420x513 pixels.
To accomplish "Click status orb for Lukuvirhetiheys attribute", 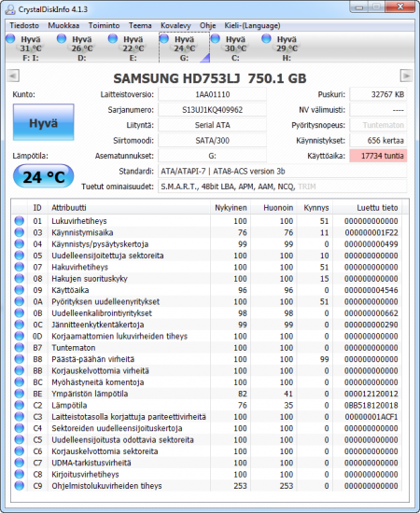I will [x=20, y=221].
